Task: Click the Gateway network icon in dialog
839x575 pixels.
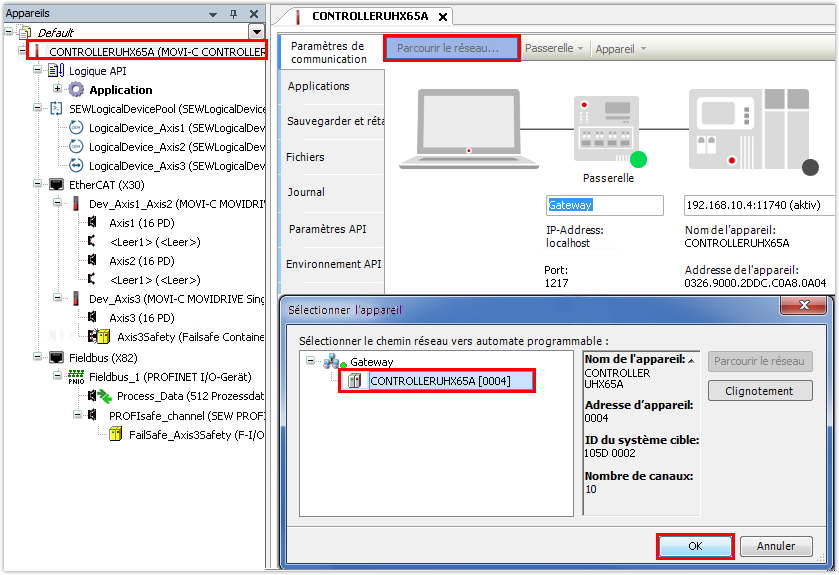Action: click(335, 362)
